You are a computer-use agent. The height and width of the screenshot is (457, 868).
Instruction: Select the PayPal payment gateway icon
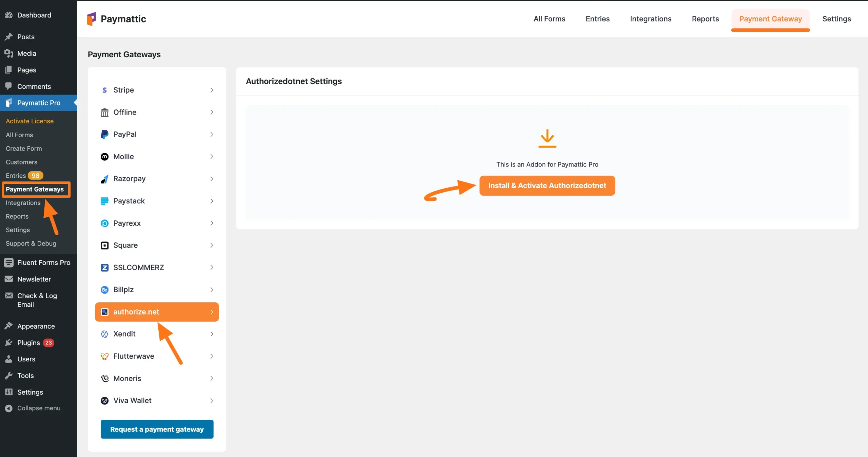coord(104,134)
